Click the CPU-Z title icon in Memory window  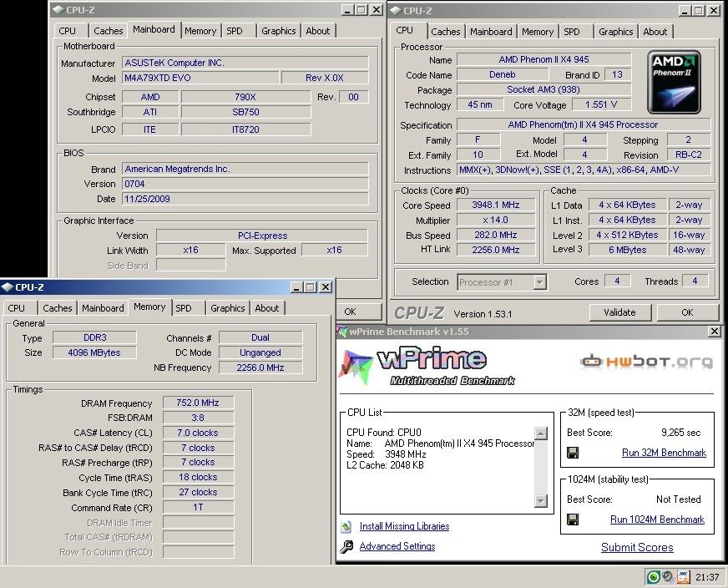pos(8,287)
